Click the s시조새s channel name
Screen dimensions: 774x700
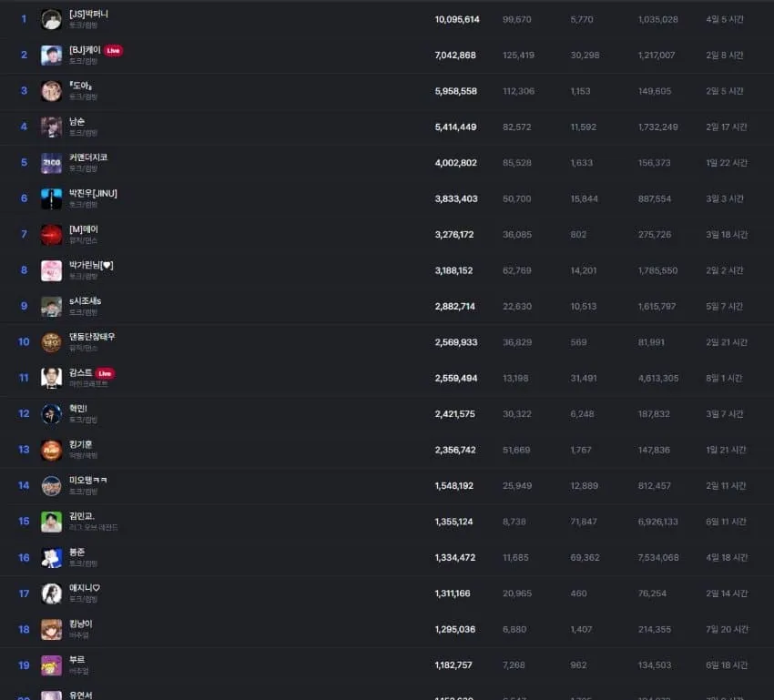tap(85, 301)
